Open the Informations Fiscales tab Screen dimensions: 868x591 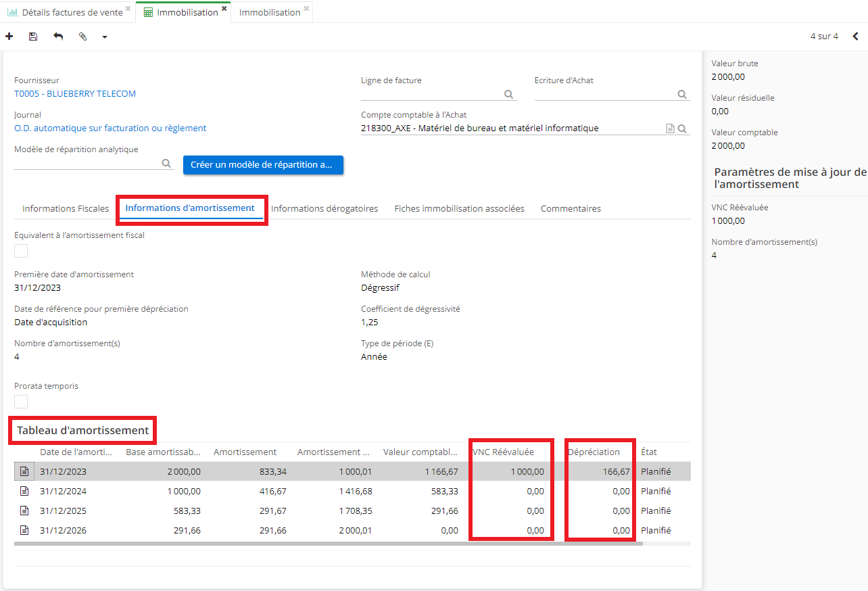point(66,209)
